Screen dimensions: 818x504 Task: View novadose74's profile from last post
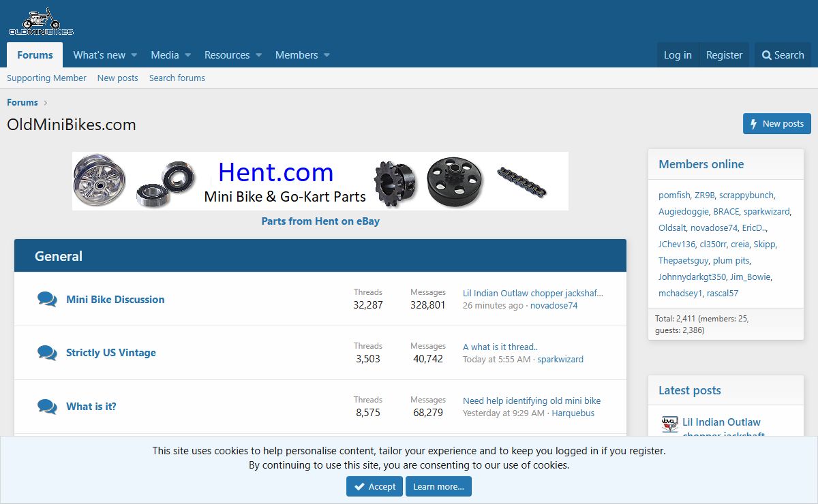pyautogui.click(x=554, y=306)
